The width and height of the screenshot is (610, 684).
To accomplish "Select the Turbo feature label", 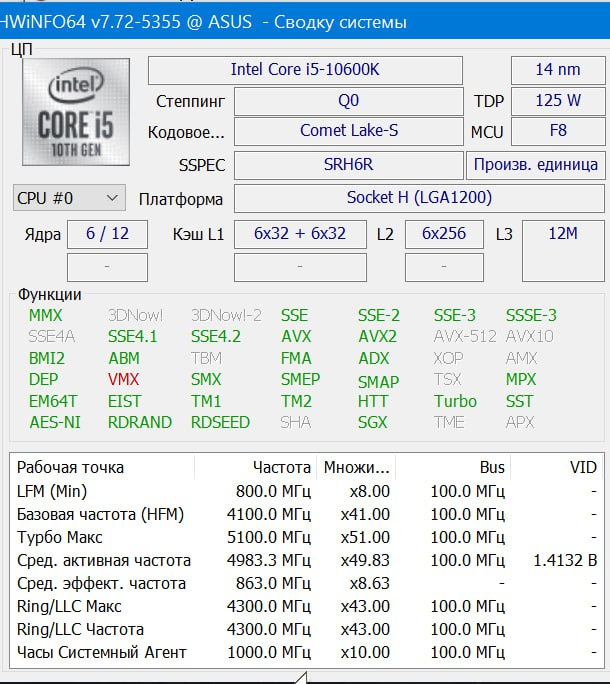I will (x=456, y=401).
